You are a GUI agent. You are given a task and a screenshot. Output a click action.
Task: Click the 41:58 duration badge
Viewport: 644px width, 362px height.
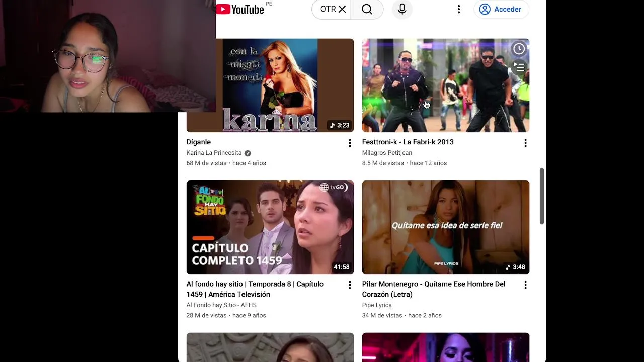pyautogui.click(x=342, y=267)
